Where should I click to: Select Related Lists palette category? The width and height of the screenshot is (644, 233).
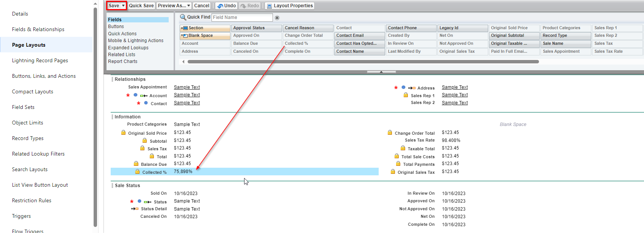(x=121, y=55)
